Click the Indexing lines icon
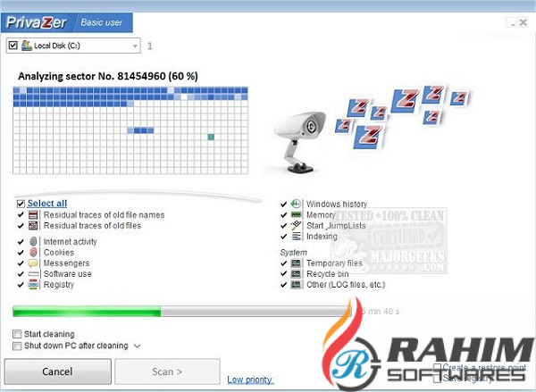Image resolution: width=536 pixels, height=392 pixels. 296,236
